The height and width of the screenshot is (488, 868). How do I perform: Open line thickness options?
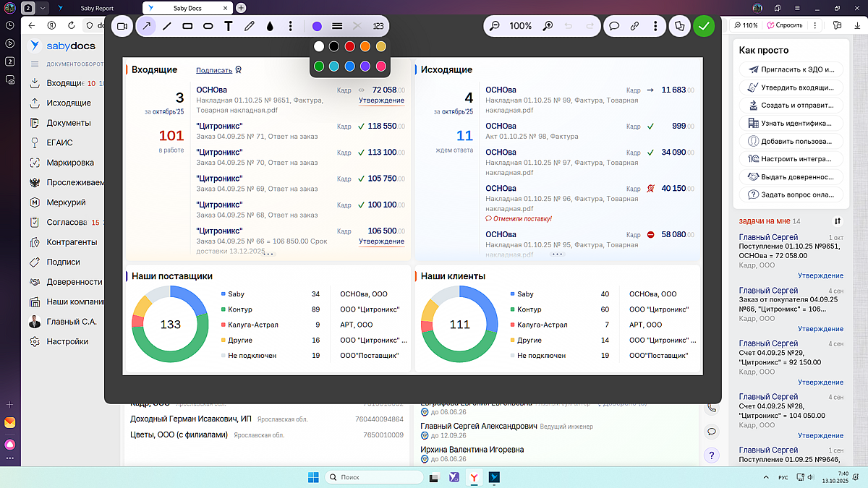tap(337, 26)
